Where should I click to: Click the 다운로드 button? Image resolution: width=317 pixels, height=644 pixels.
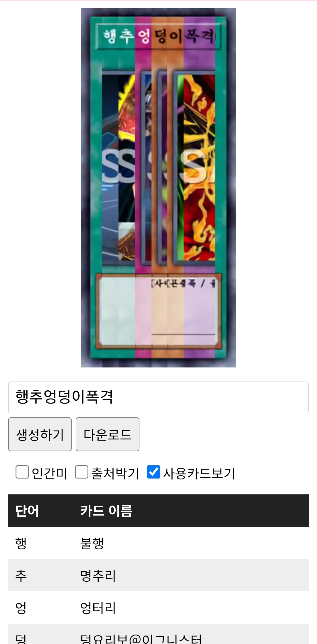click(107, 434)
